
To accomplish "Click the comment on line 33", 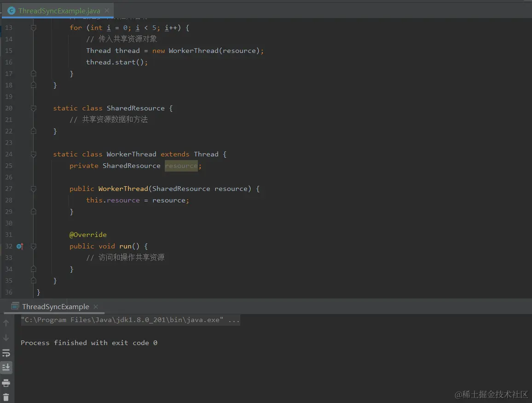I will 125,258.
